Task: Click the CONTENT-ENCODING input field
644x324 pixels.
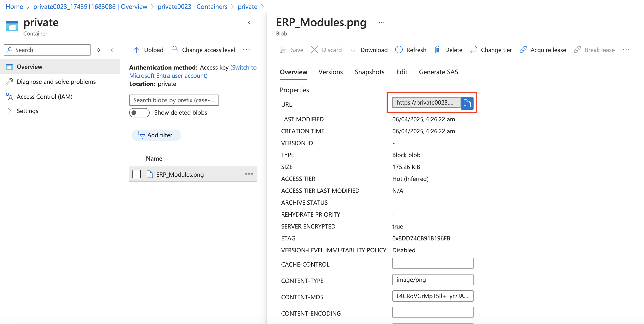Action: pos(433,312)
